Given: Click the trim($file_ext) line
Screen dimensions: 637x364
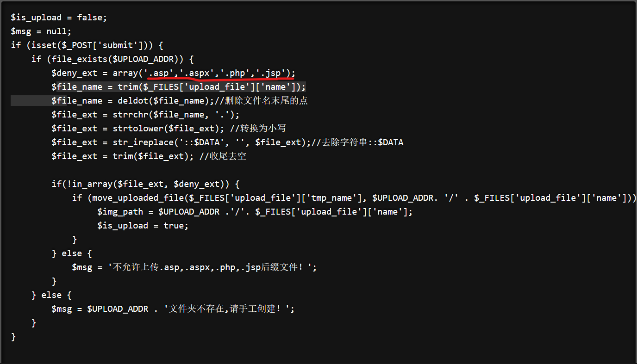Looking at the screenshot, I should [149, 156].
